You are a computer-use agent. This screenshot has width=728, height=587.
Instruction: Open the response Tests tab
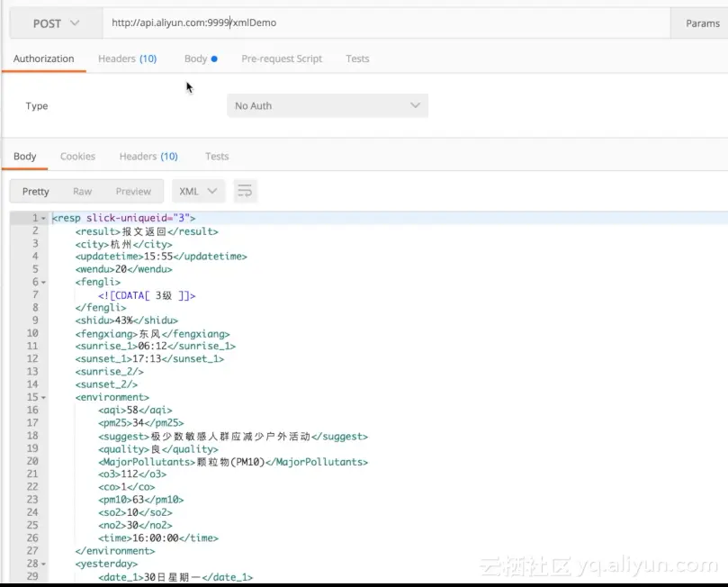pos(217,156)
